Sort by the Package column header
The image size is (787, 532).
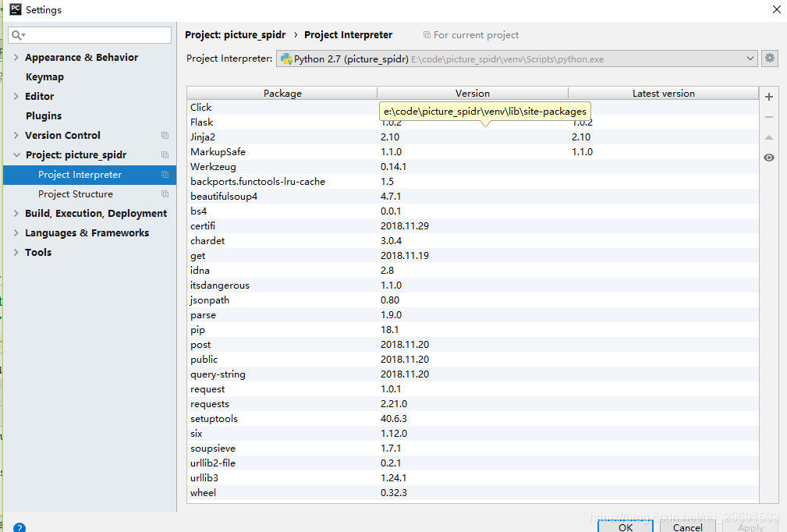click(282, 94)
